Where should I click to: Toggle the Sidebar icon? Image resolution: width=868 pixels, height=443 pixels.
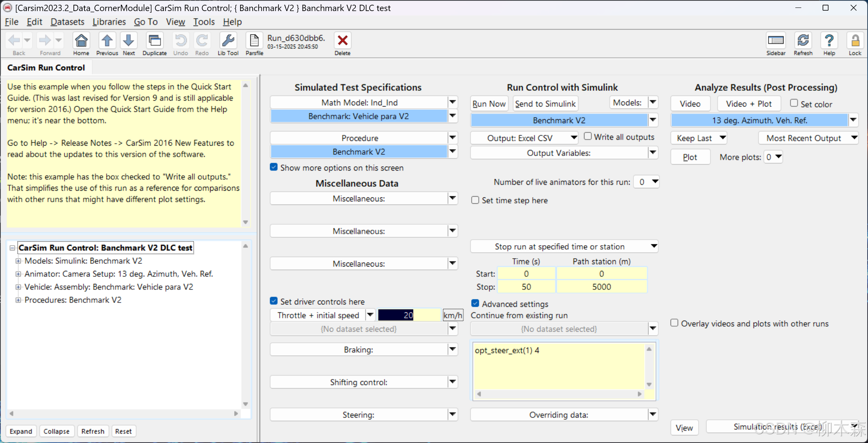(776, 41)
